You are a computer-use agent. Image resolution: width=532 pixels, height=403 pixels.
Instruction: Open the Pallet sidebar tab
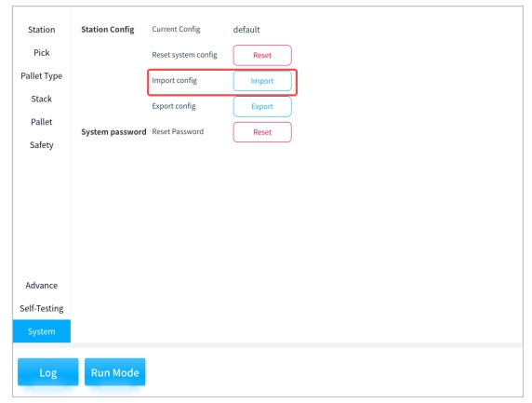(x=42, y=122)
